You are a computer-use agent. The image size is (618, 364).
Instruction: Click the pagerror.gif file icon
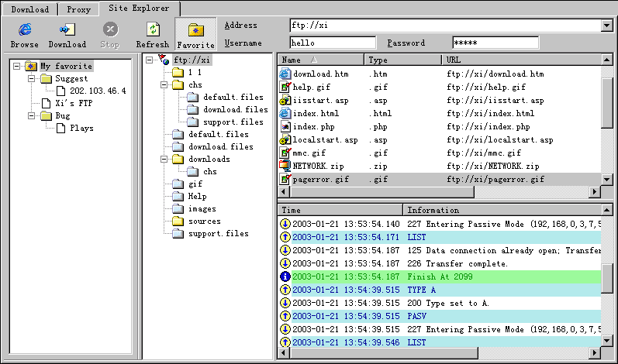[x=285, y=179]
